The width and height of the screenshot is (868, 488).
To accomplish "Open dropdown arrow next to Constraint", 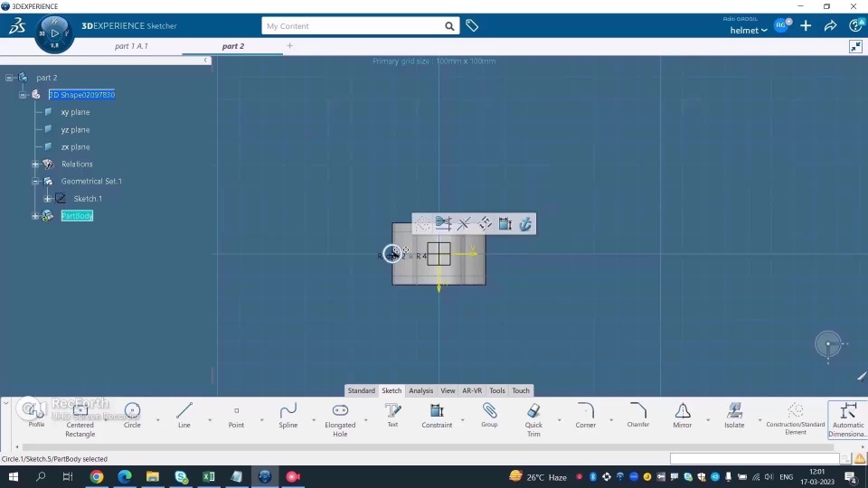I will pos(462,420).
